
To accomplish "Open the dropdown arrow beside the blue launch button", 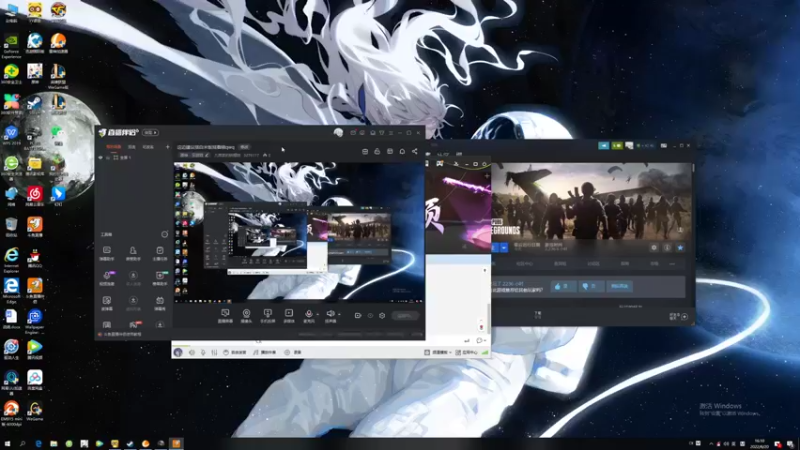I will click(x=504, y=247).
